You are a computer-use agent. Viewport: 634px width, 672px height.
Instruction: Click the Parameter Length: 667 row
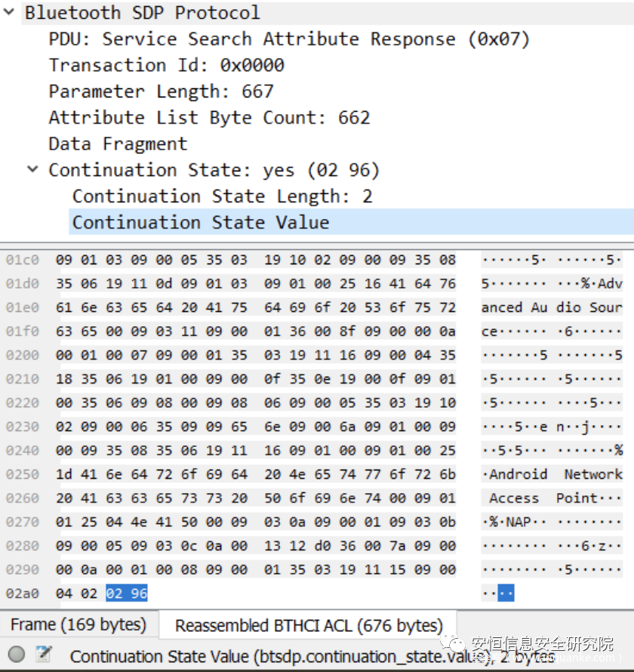coord(161,91)
